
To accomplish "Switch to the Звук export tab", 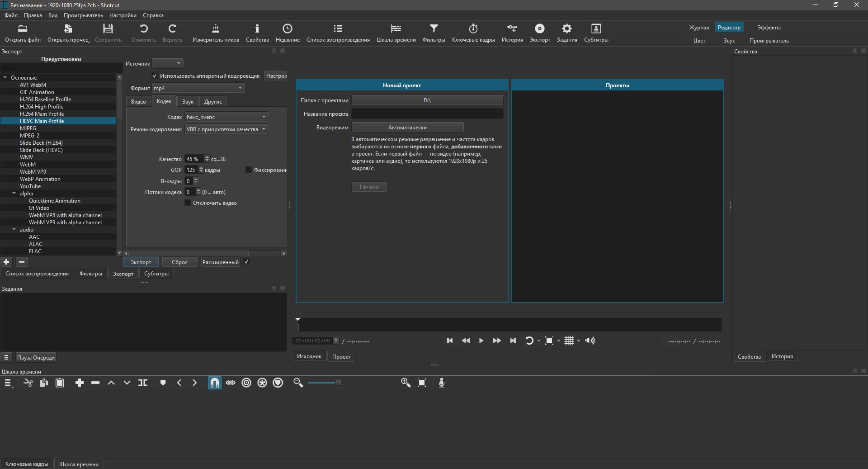I will pos(187,102).
